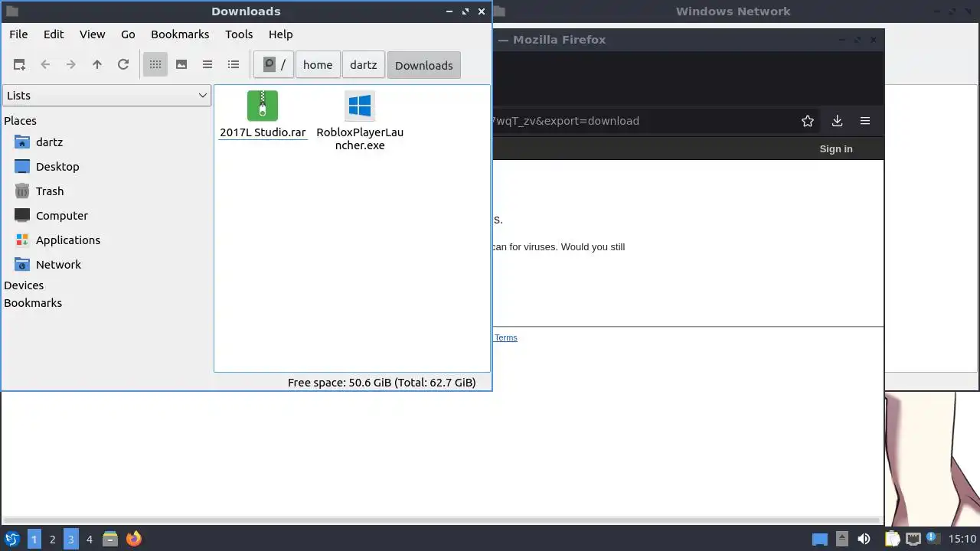Bookmark page with Firefox star icon
The image size is (980, 551).
click(x=808, y=121)
